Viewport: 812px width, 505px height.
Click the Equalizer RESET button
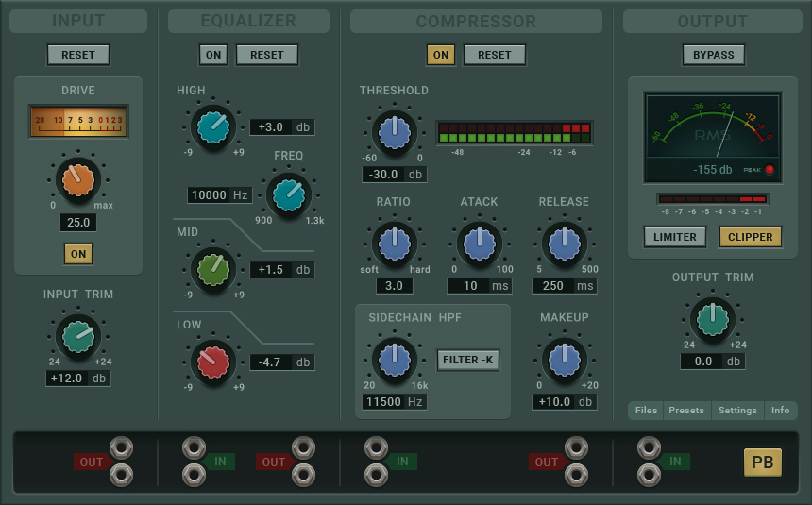266,55
